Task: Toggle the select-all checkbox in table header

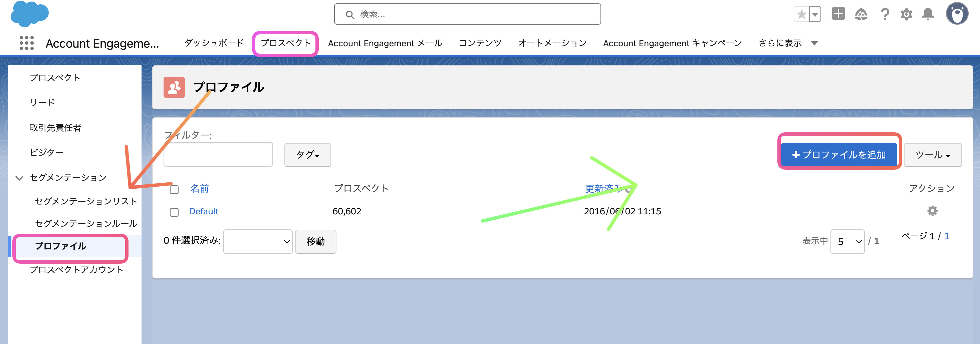Action: pos(174,189)
